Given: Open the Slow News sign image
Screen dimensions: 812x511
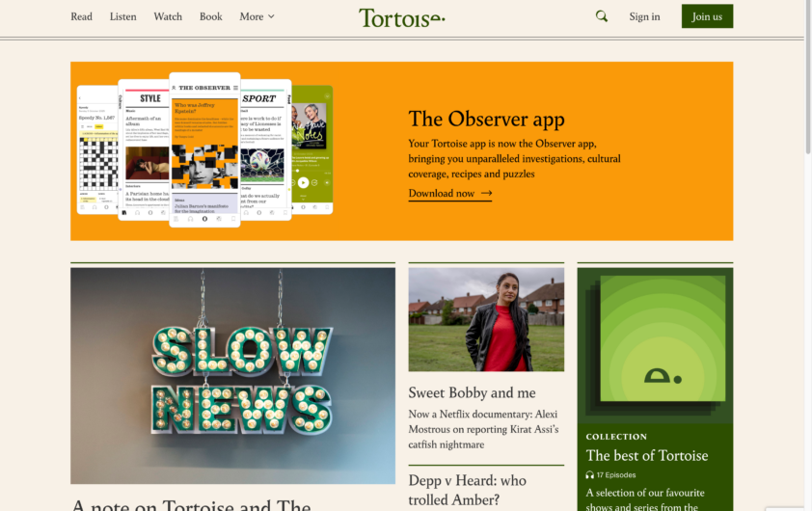Looking at the screenshot, I should [x=232, y=376].
